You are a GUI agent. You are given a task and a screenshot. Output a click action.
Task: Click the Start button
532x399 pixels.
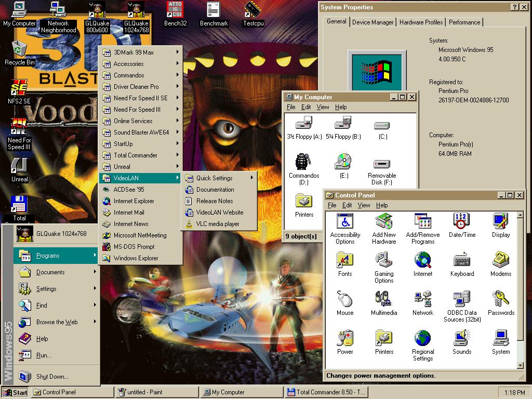pos(15,392)
